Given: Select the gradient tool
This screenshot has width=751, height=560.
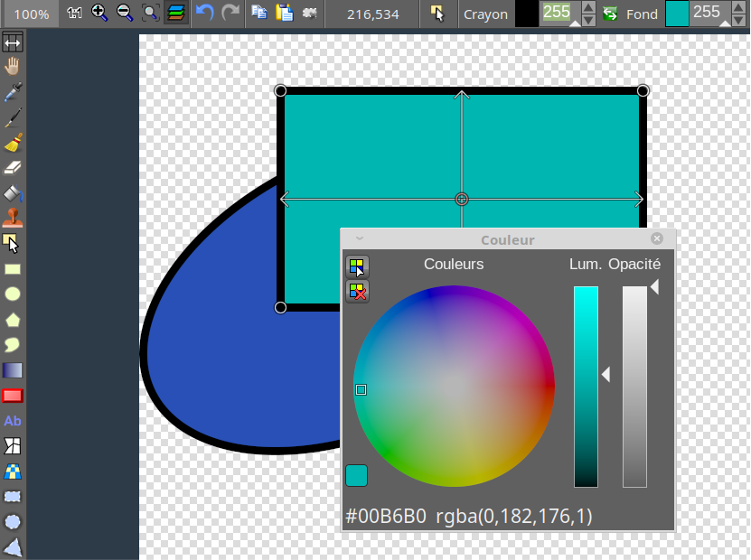Looking at the screenshot, I should 12,369.
